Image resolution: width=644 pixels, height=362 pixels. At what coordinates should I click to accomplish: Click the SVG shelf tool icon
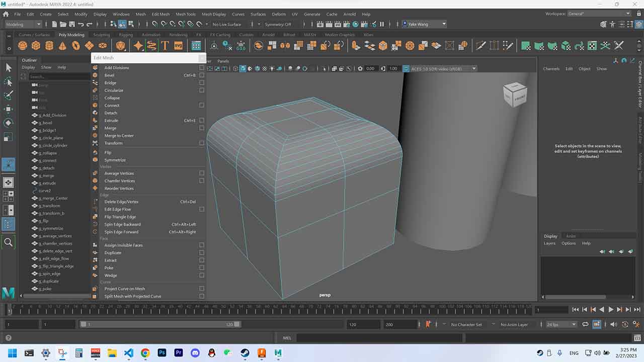(x=178, y=46)
